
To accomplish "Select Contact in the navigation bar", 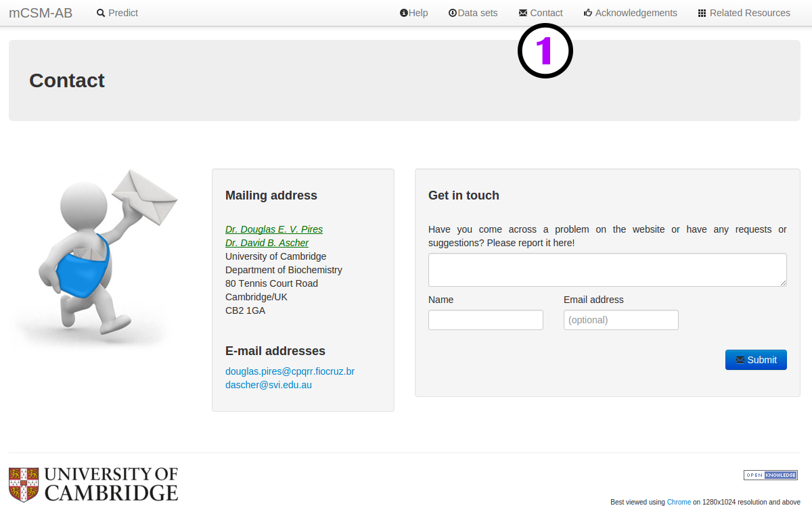I will pyautogui.click(x=541, y=13).
